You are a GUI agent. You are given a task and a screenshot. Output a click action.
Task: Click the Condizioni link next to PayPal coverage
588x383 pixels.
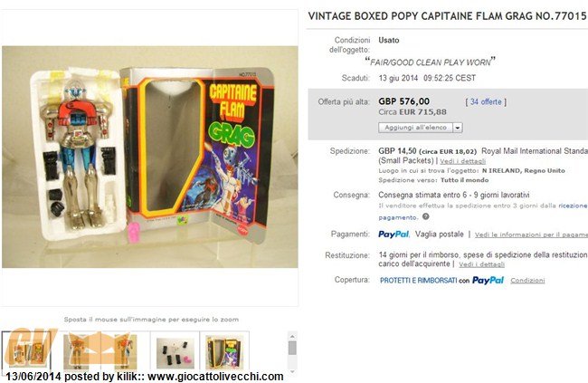click(x=527, y=281)
